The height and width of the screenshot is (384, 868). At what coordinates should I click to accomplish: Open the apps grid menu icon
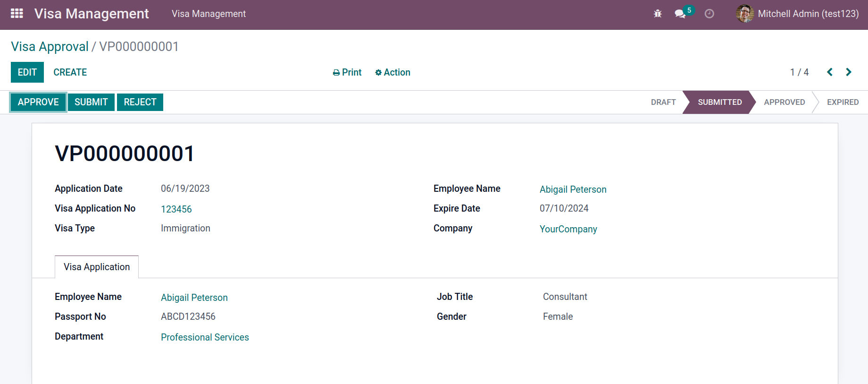pyautogui.click(x=17, y=14)
